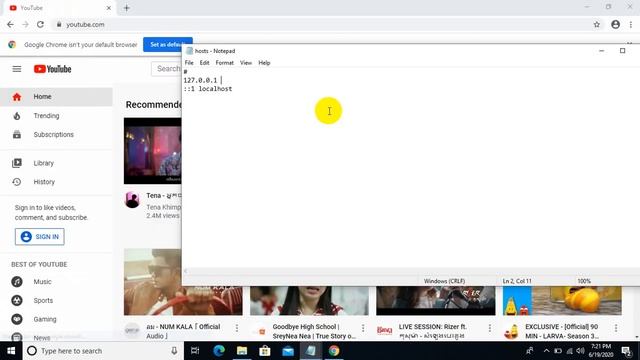Image resolution: width=640 pixels, height=360 pixels.
Task: Open the NUM KALA video thumbnail
Action: click(183, 282)
